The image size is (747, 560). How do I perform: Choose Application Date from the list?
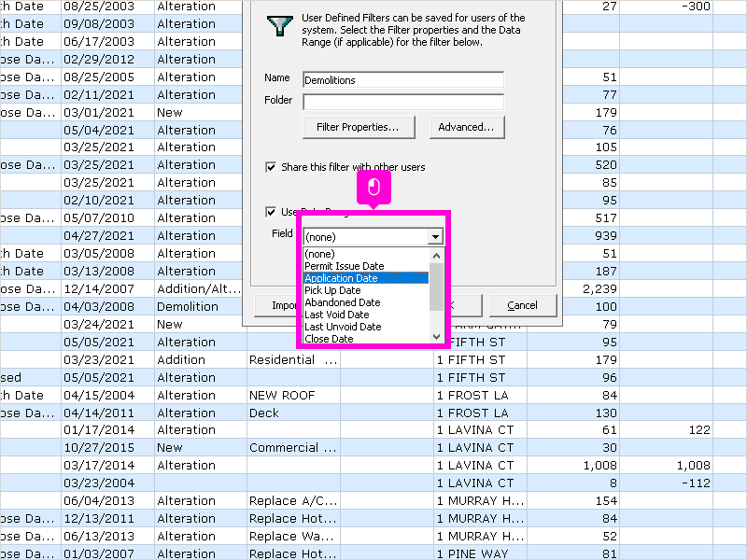[366, 278]
